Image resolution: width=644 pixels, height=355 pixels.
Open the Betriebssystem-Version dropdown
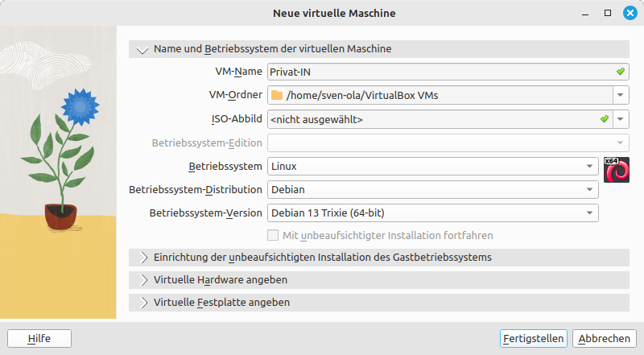[x=432, y=213]
